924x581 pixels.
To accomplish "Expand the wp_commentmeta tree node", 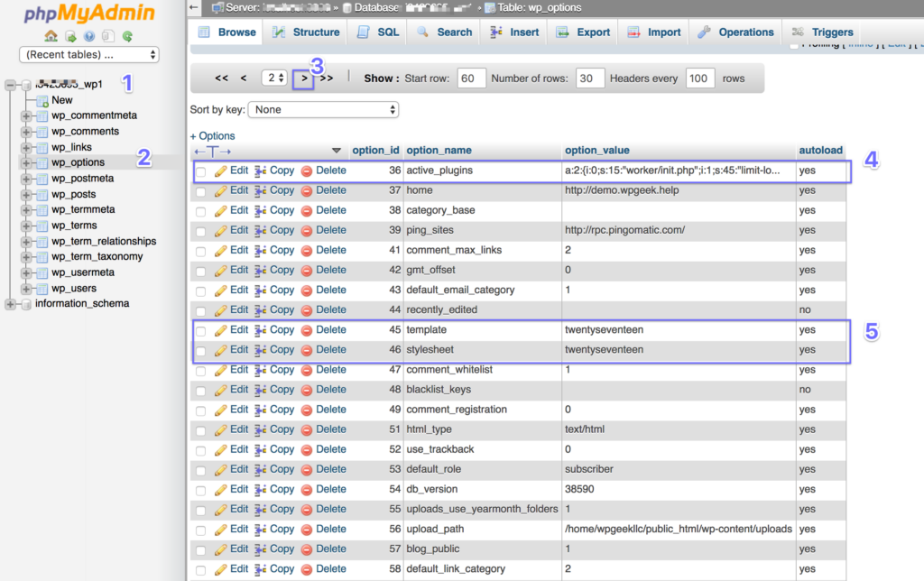I will coord(26,116).
